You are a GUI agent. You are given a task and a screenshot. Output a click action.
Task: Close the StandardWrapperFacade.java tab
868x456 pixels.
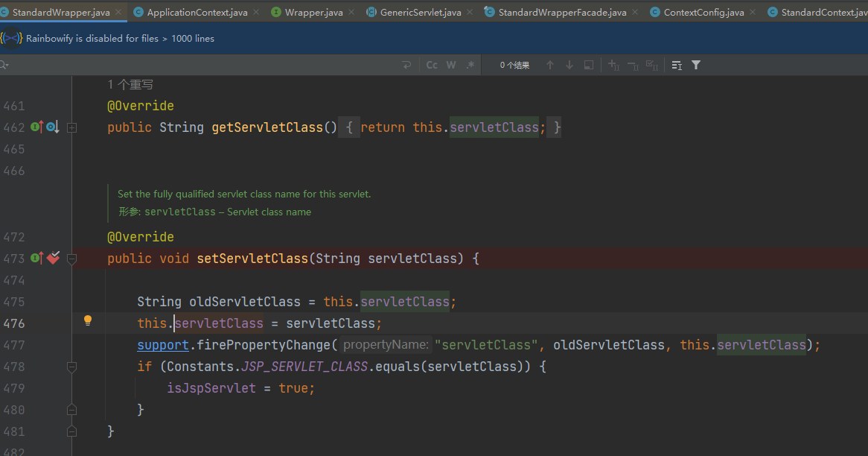[635, 12]
